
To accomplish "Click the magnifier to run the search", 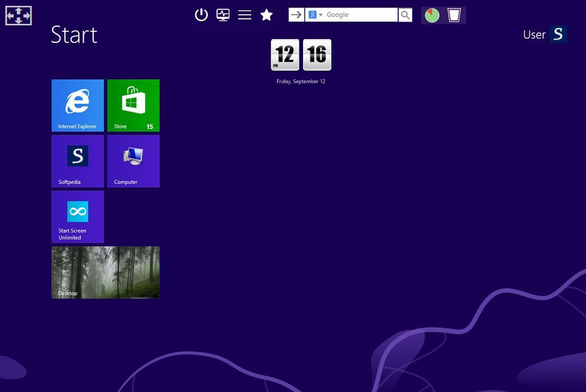I will coord(405,15).
